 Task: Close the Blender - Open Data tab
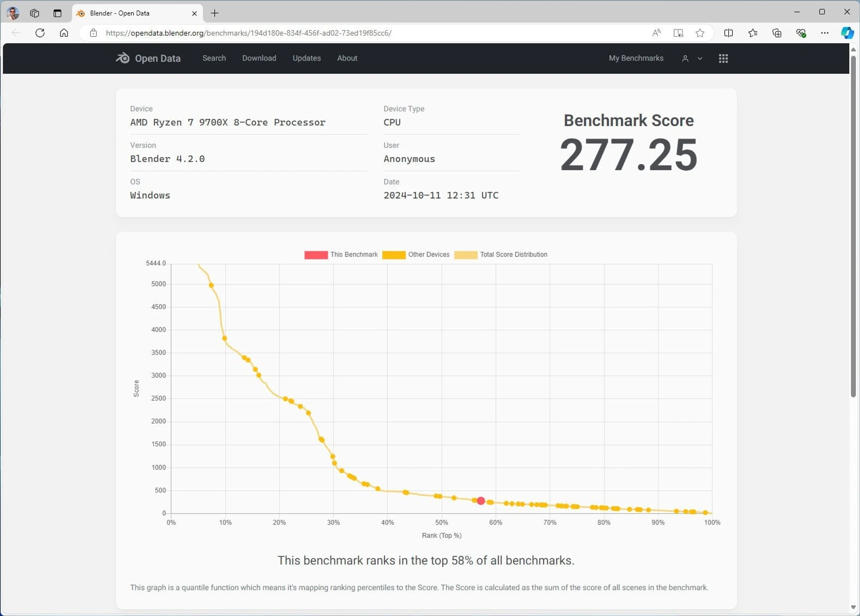194,13
